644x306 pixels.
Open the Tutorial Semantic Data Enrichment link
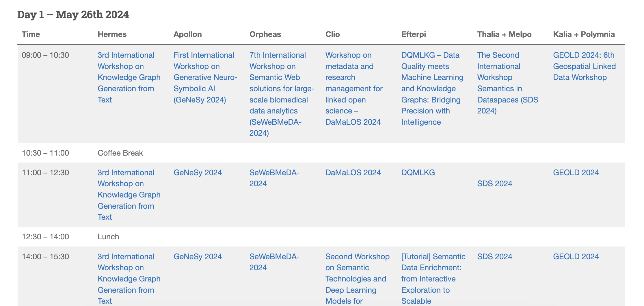pos(433,279)
